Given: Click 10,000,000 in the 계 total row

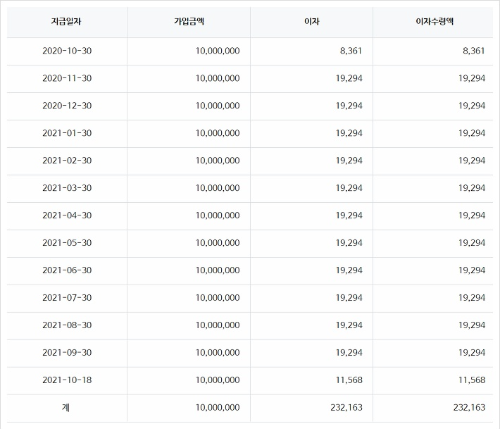Looking at the screenshot, I should tap(218, 407).
